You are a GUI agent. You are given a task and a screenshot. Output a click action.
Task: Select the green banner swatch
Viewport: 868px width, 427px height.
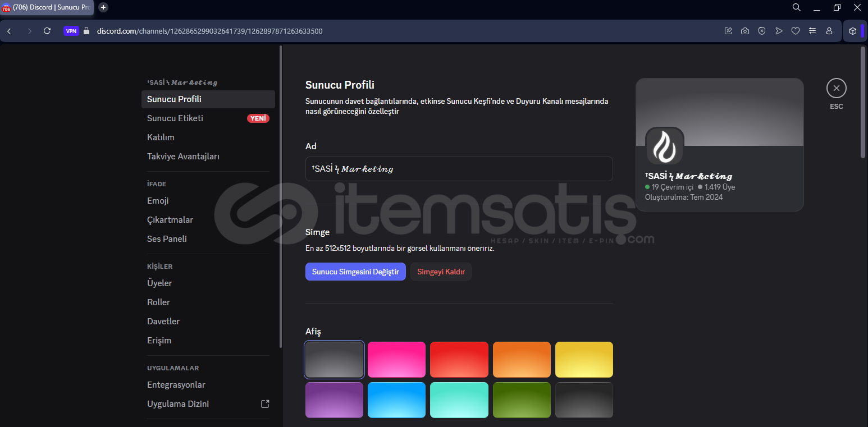(522, 400)
